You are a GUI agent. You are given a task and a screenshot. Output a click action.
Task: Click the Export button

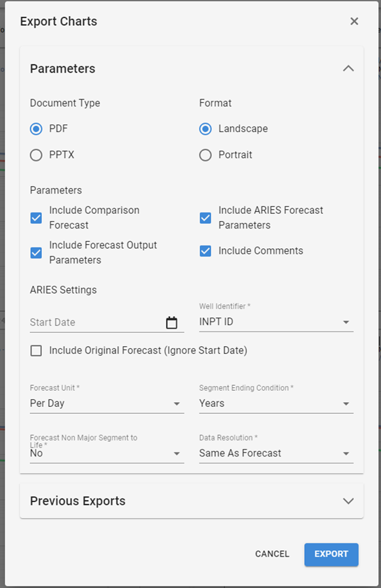pos(331,554)
